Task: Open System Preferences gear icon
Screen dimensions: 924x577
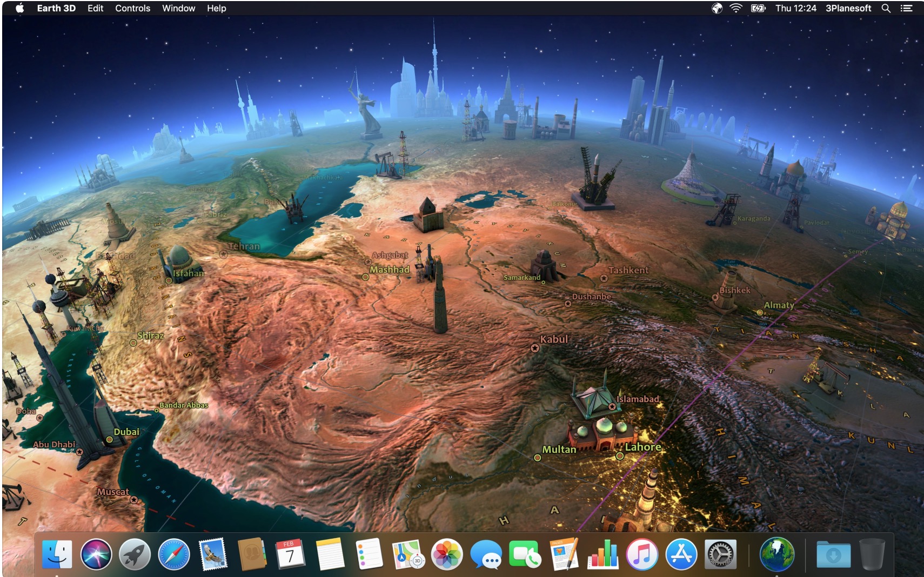Action: 720,554
